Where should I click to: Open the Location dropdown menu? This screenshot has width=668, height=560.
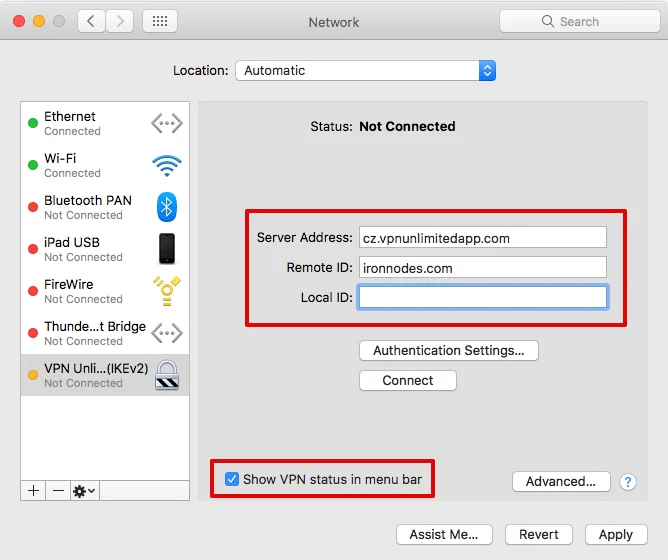click(365, 71)
